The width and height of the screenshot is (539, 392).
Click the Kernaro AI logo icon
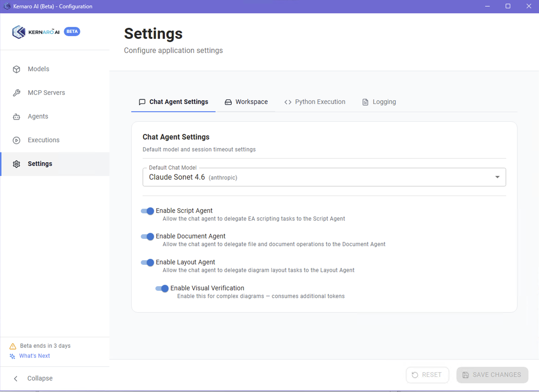18,32
